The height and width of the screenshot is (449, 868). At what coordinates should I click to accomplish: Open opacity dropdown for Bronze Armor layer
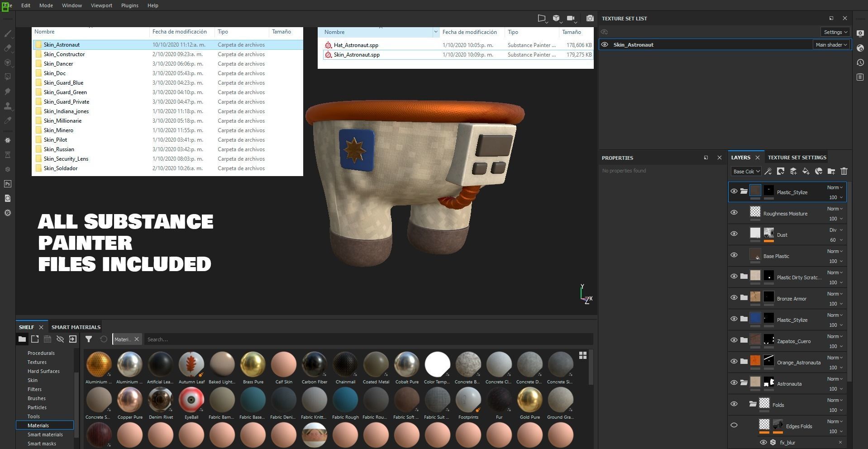[835, 304]
